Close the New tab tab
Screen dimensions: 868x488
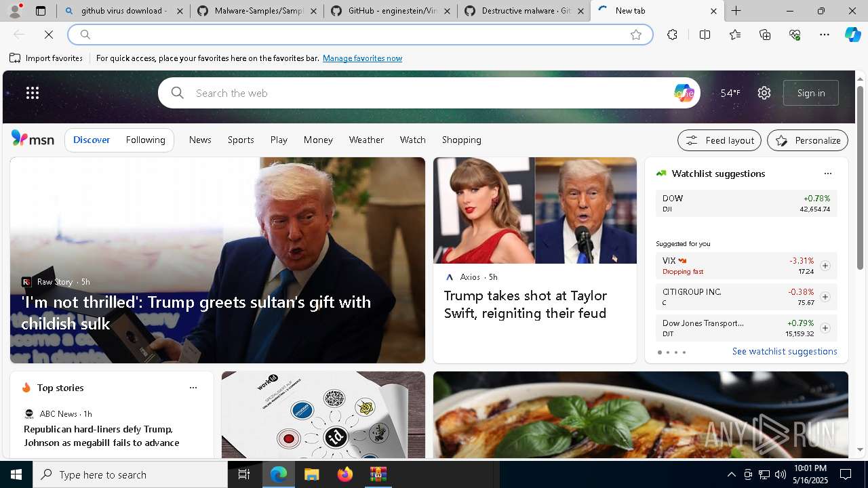coord(713,11)
